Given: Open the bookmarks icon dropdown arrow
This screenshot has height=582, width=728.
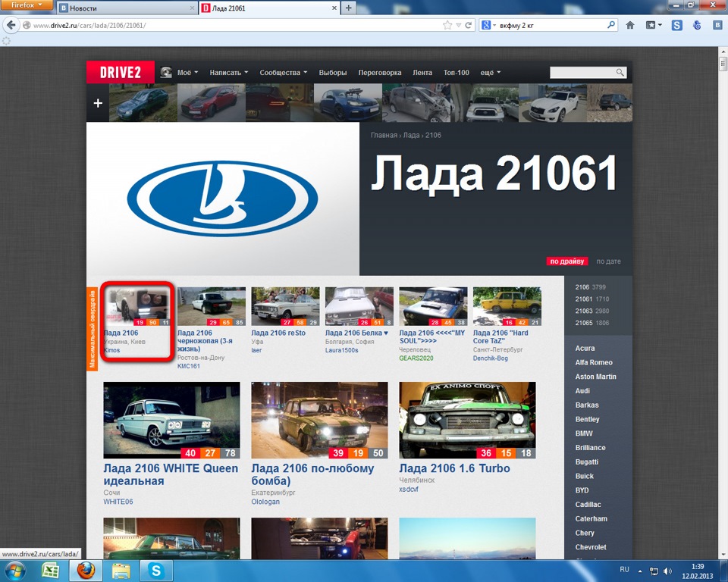Looking at the screenshot, I should [660, 25].
